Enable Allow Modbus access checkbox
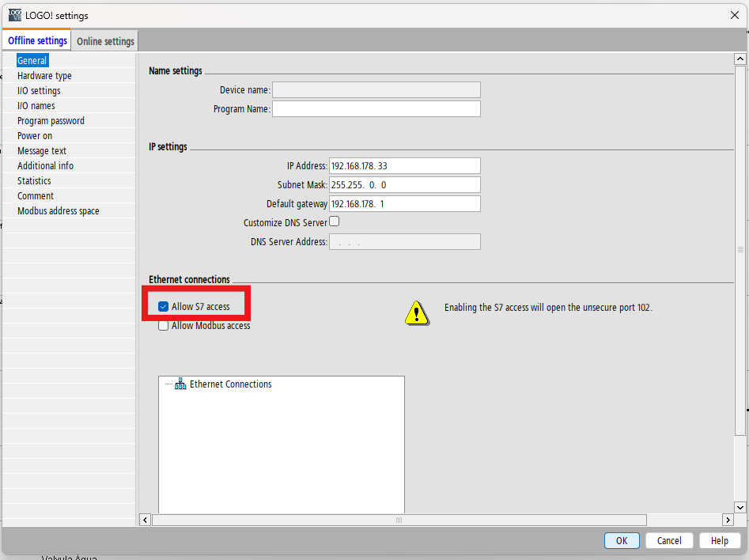Viewport: 749px width, 560px height. point(164,326)
